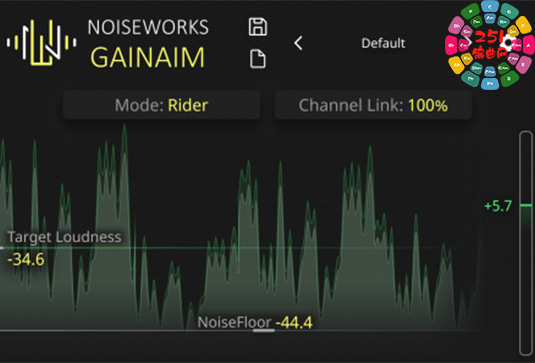Click the Target Loudness -34.6 value
Image resolution: width=535 pixels, height=363 pixels.
point(26,260)
